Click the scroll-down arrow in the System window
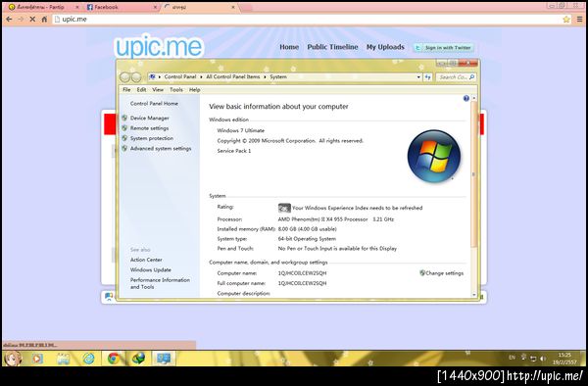 474,295
